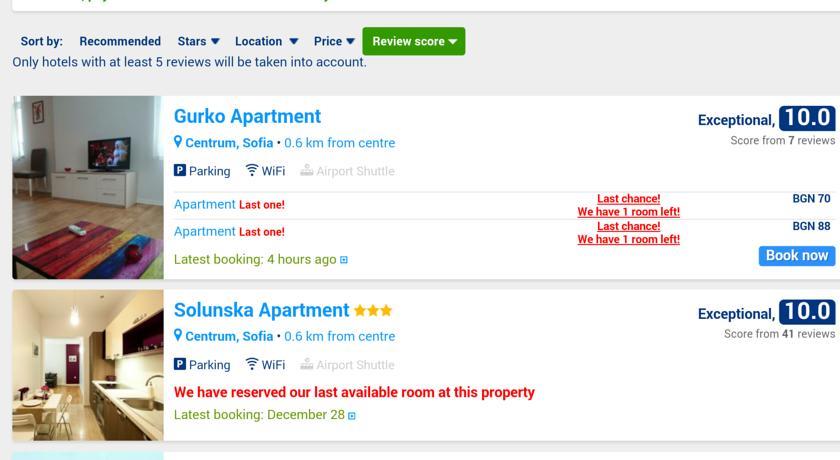Click the star rating of Solunska Apartment

(x=373, y=311)
